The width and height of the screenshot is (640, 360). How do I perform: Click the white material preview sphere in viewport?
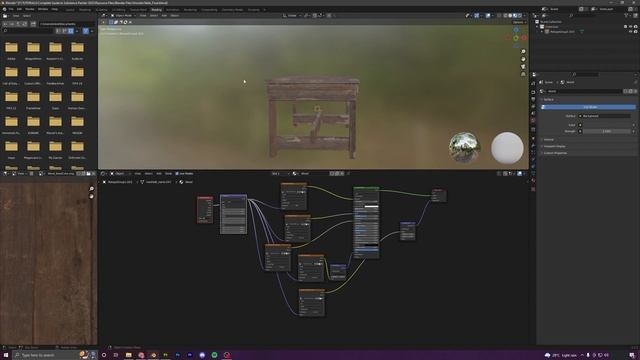pyautogui.click(x=507, y=148)
